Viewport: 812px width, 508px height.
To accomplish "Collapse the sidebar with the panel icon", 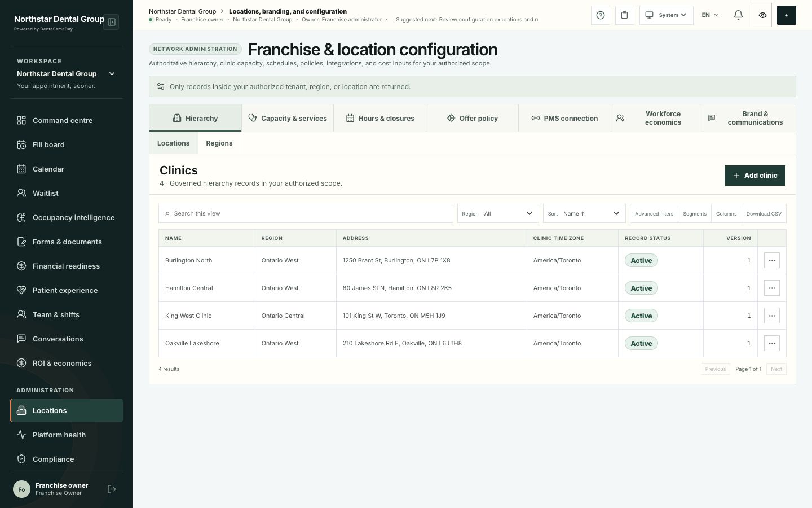I will click(x=112, y=22).
